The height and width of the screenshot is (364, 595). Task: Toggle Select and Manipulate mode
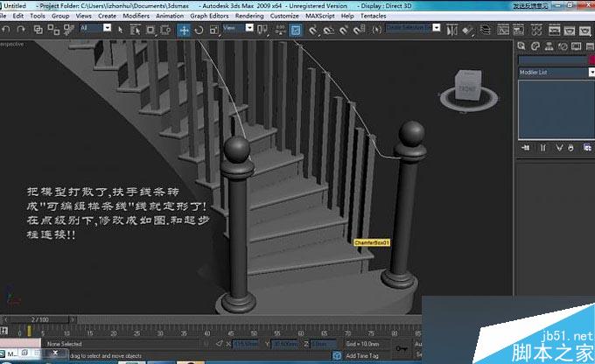[280, 30]
